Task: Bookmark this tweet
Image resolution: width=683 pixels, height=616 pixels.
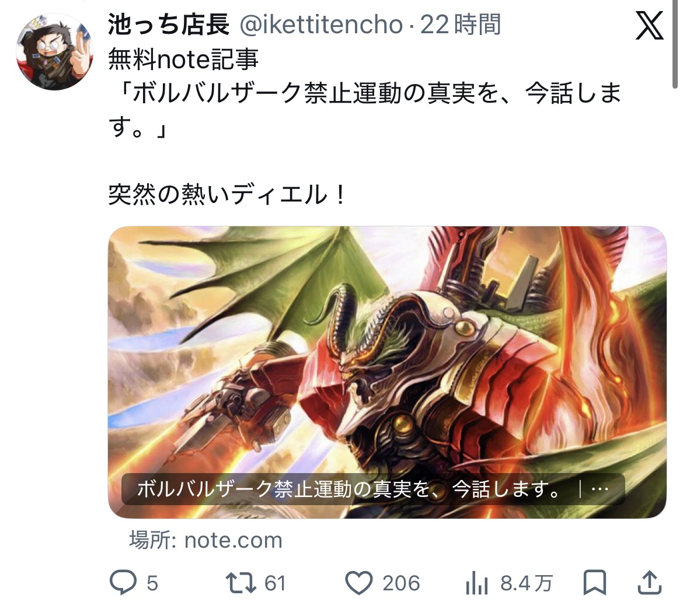Action: pyautogui.click(x=595, y=583)
